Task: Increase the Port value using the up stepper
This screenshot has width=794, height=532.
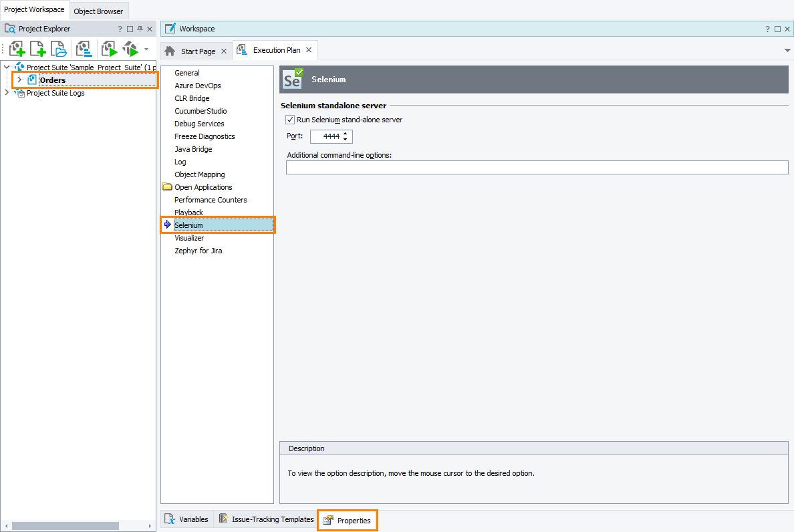Action: point(345,133)
